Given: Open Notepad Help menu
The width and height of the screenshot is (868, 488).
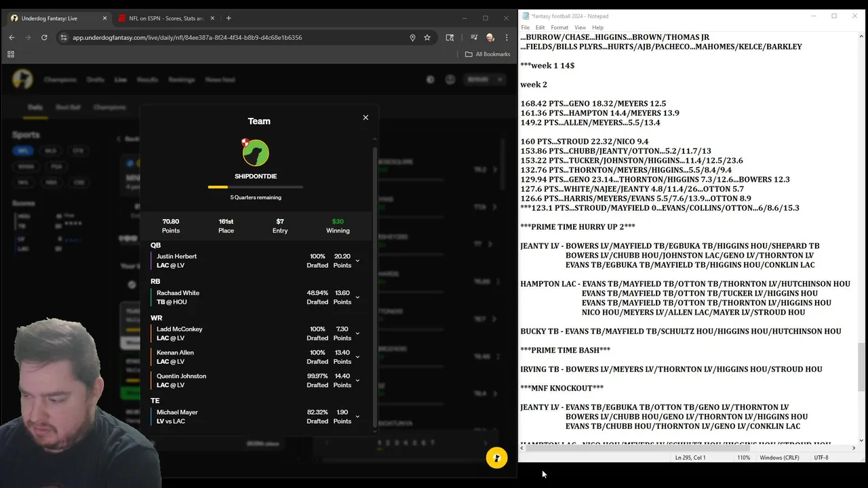Looking at the screenshot, I should tap(597, 28).
